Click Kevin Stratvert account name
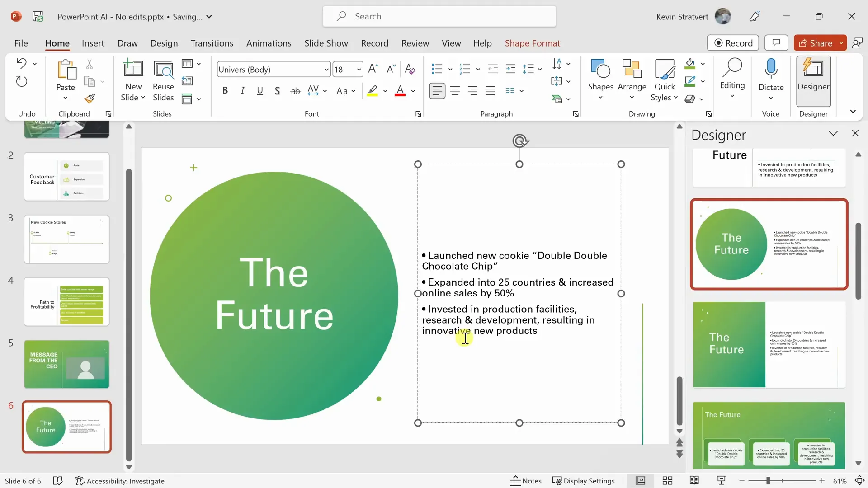868x488 pixels. [x=682, y=17]
